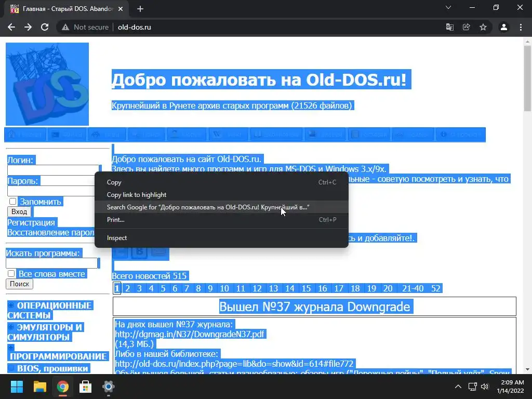Click the Искать программы search field
Image resolution: width=532 pixels, height=399 pixels.
point(51,263)
